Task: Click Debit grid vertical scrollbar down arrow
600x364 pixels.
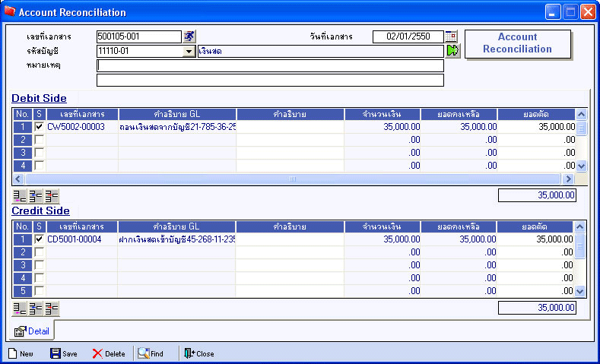Action: click(581, 166)
